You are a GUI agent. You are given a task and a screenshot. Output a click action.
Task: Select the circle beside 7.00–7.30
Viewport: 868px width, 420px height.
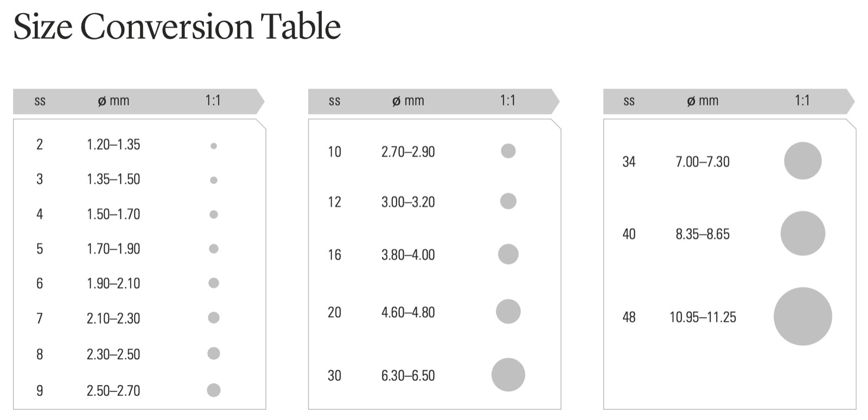tap(802, 161)
